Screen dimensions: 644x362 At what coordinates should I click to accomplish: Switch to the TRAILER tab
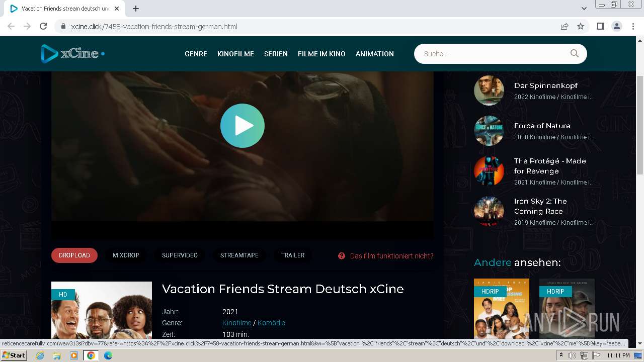click(293, 255)
